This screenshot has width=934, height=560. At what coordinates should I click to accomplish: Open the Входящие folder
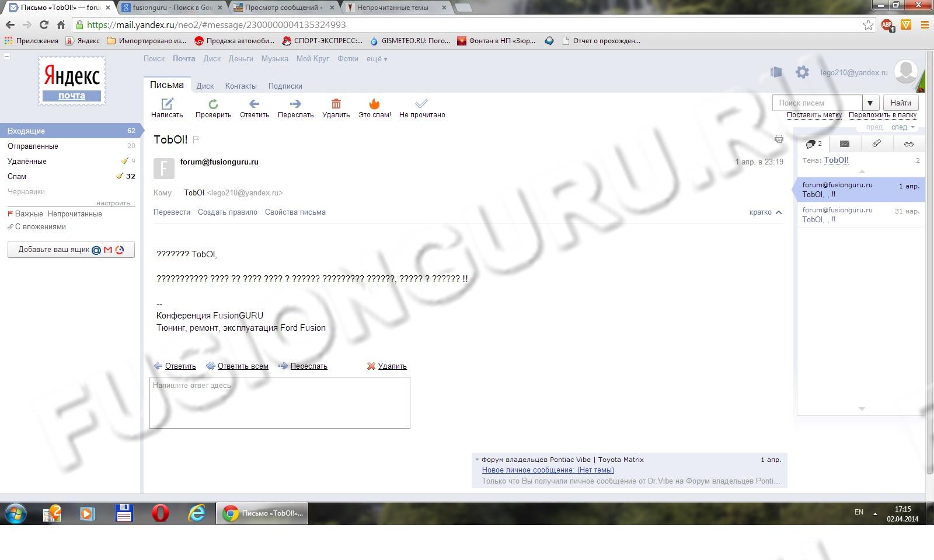pos(69,131)
